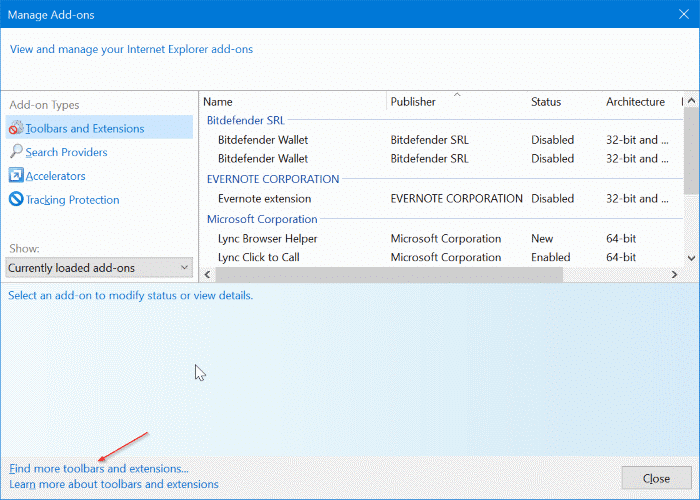Image resolution: width=700 pixels, height=500 pixels.
Task: Click the Toolbars and Extensions gear icon
Action: click(x=16, y=128)
